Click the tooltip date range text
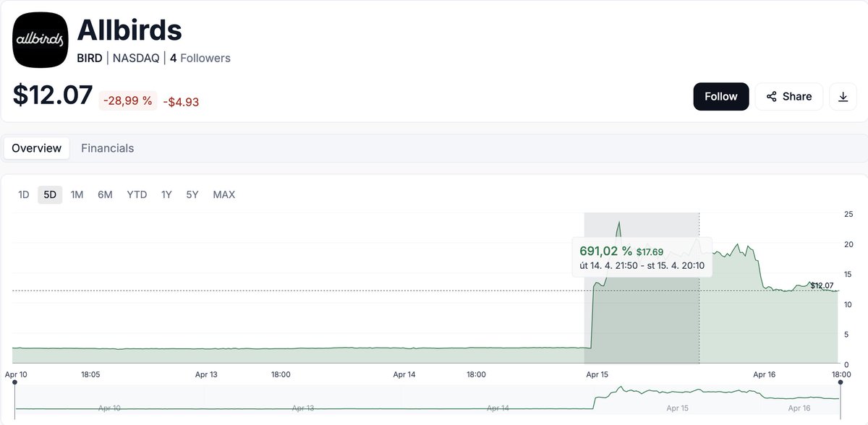The width and height of the screenshot is (868, 425). tap(642, 265)
